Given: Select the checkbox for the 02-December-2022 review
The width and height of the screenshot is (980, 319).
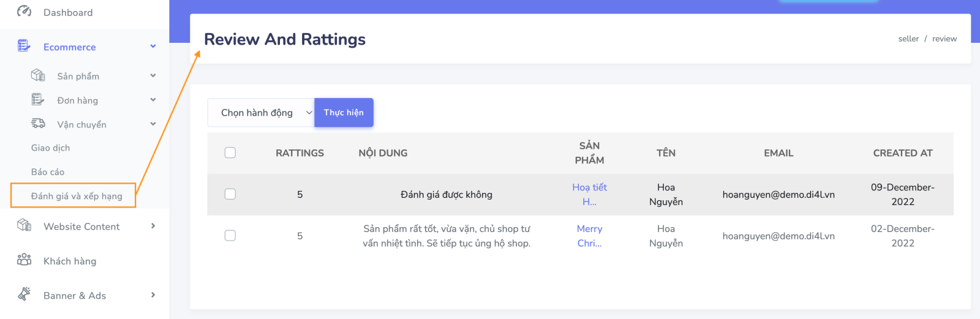Looking at the screenshot, I should 230,236.
